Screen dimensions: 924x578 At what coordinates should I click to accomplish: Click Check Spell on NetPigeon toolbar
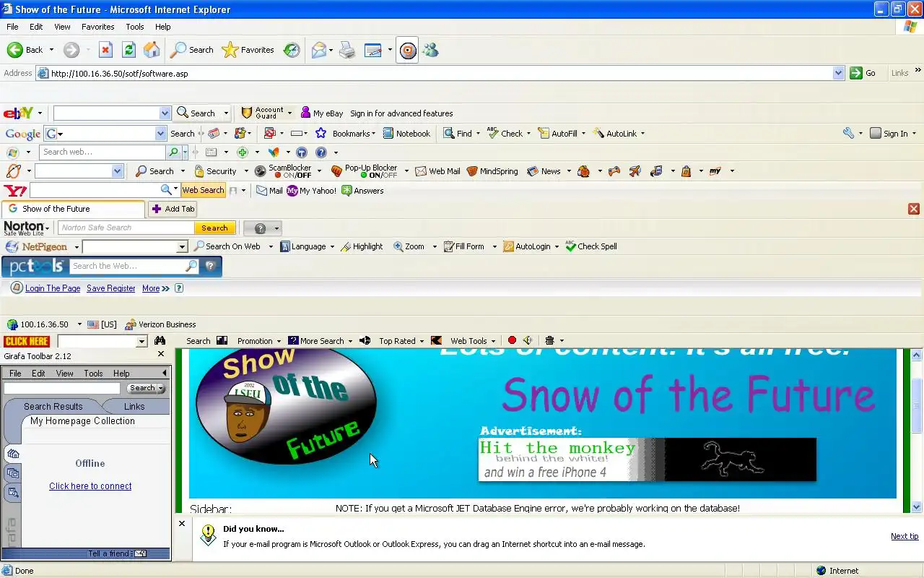(590, 246)
